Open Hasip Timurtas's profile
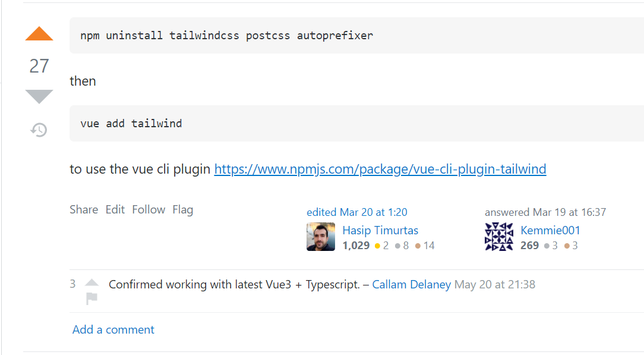The image size is (644, 355). coord(380,230)
